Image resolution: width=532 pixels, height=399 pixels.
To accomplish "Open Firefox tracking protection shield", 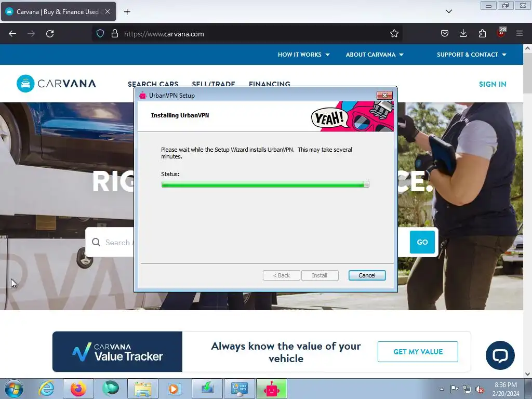I will [100, 34].
